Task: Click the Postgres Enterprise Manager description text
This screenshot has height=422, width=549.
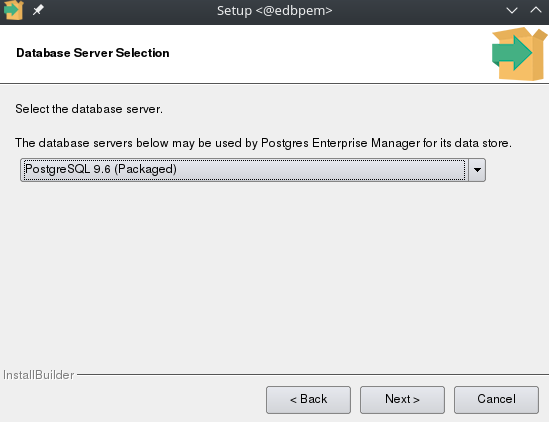Action: 263,143
